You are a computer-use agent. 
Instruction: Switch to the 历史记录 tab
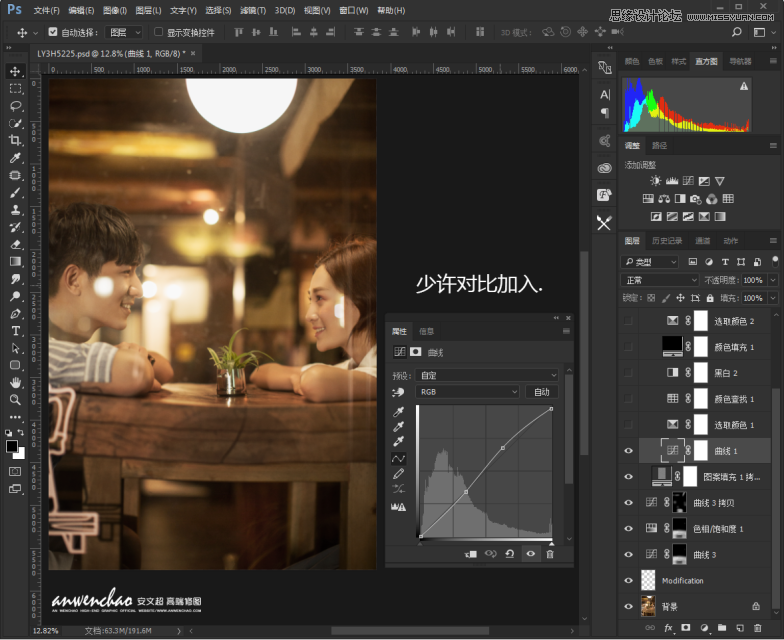[x=667, y=241]
